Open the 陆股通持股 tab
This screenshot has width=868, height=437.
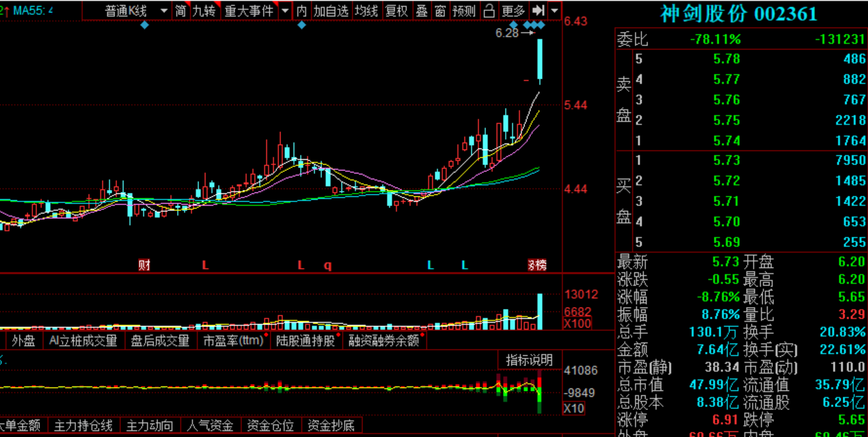[306, 340]
